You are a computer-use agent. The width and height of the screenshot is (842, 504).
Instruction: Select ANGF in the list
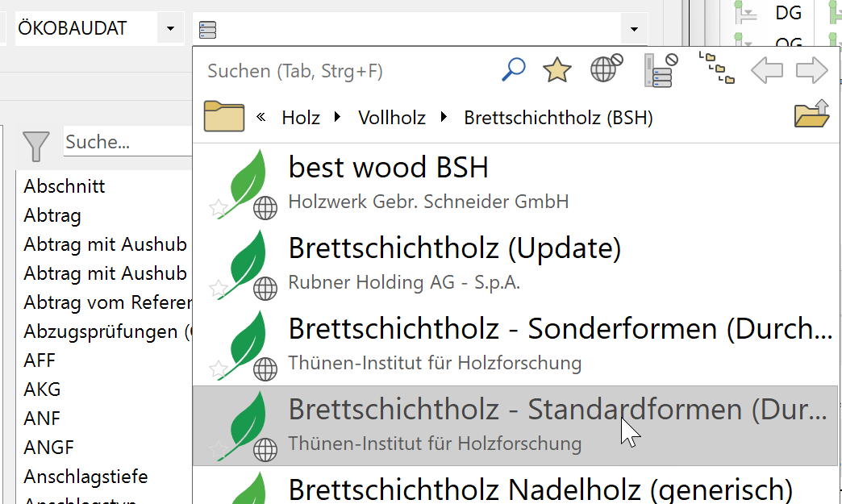click(x=49, y=447)
